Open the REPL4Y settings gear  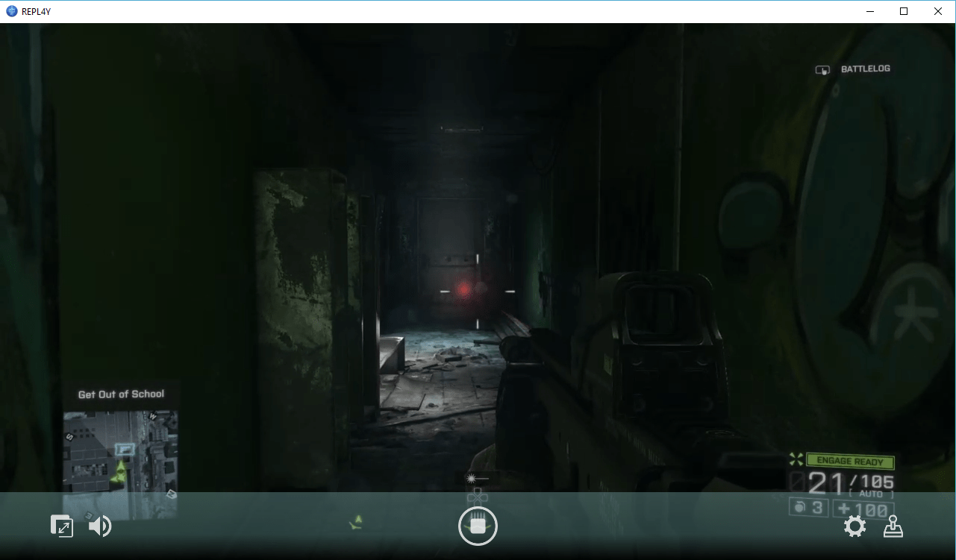click(855, 527)
